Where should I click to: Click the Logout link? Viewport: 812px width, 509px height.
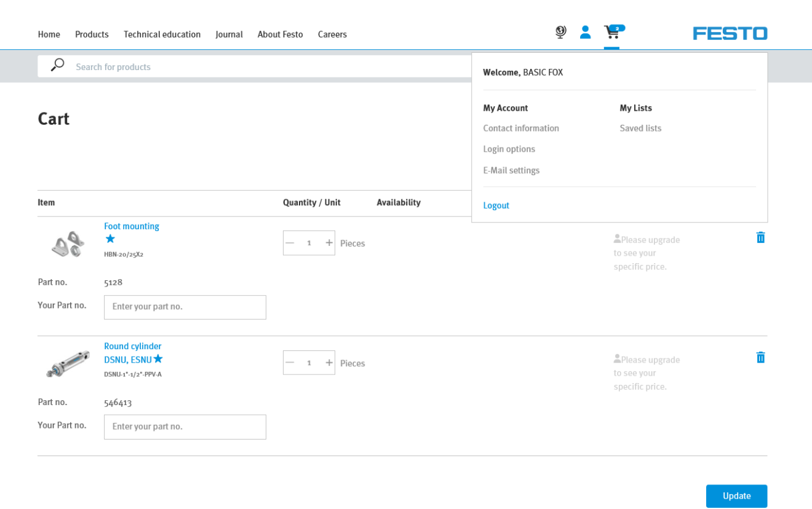tap(496, 206)
